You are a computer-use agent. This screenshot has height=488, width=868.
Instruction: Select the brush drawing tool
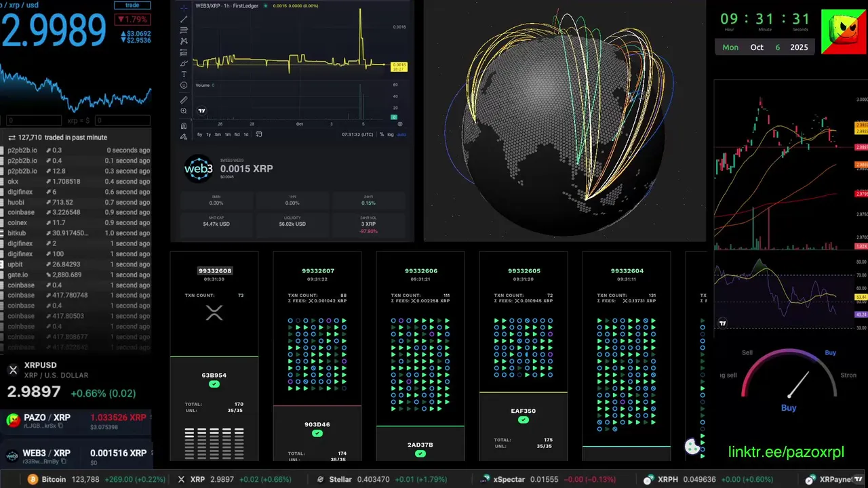pyautogui.click(x=184, y=63)
